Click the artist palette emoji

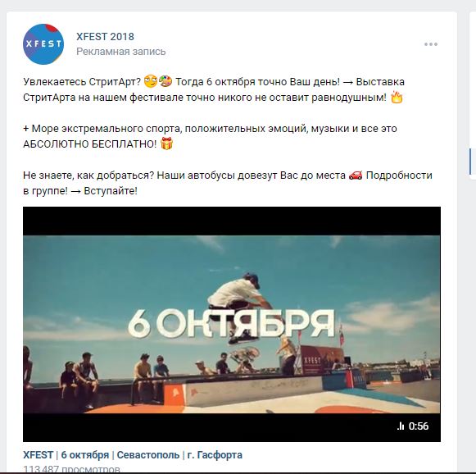[165, 82]
